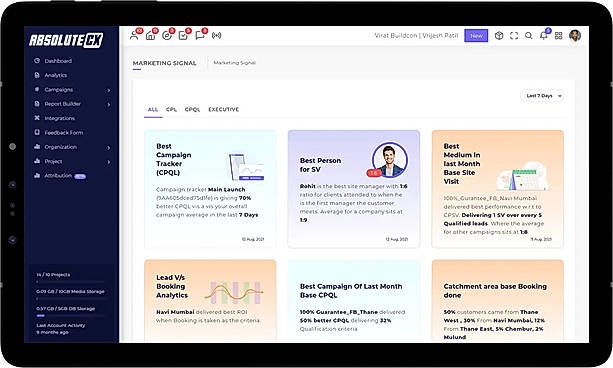Open the circular target icon with badge
The width and height of the screenshot is (613, 368).
(167, 35)
